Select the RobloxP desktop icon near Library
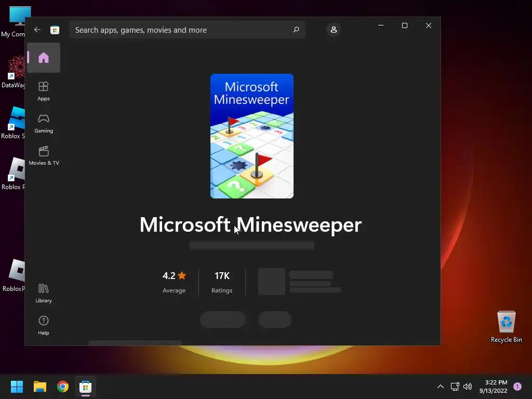Image resolution: width=532 pixels, height=399 pixels. click(x=14, y=276)
